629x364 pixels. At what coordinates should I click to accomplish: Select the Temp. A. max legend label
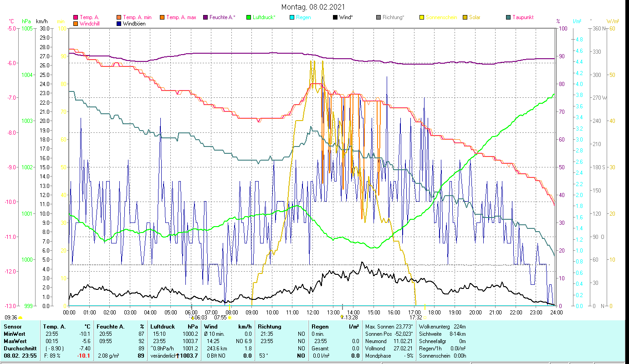[x=181, y=17]
